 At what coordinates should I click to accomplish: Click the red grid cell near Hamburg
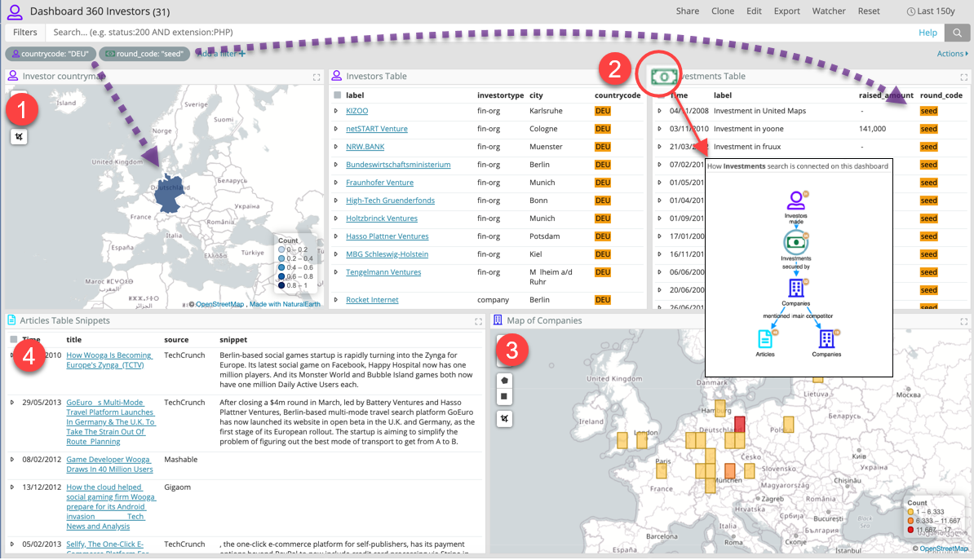click(739, 424)
